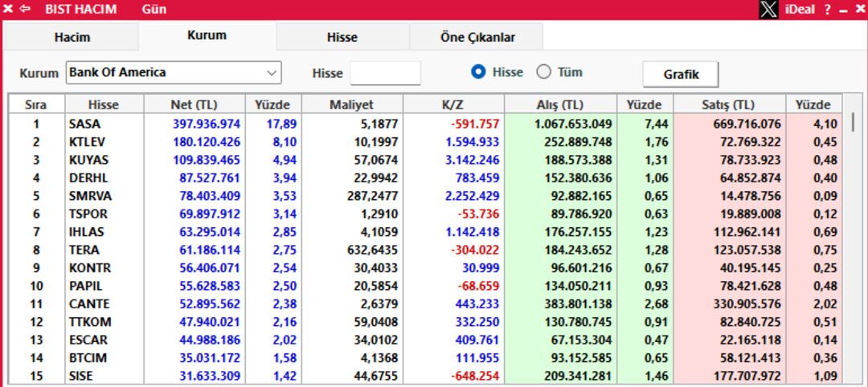Click the back arrow icon in title bar

click(25, 9)
